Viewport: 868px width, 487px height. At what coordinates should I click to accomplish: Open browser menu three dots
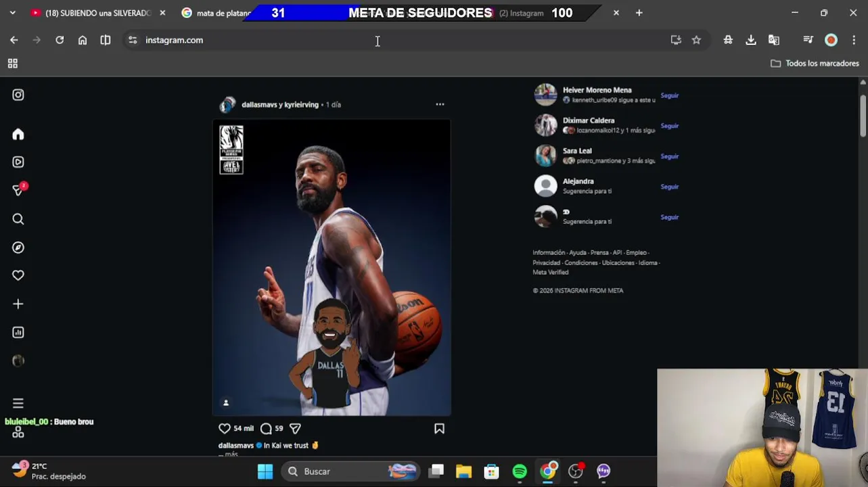(853, 40)
